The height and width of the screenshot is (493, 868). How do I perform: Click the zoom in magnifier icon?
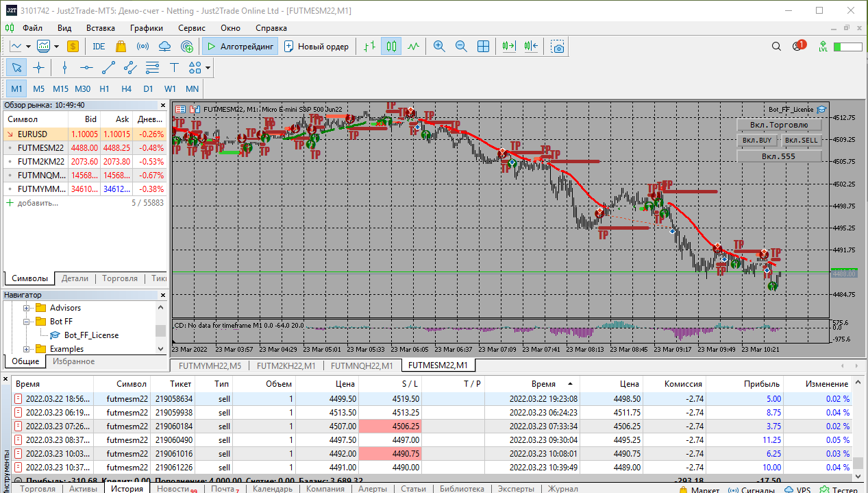[x=439, y=47]
